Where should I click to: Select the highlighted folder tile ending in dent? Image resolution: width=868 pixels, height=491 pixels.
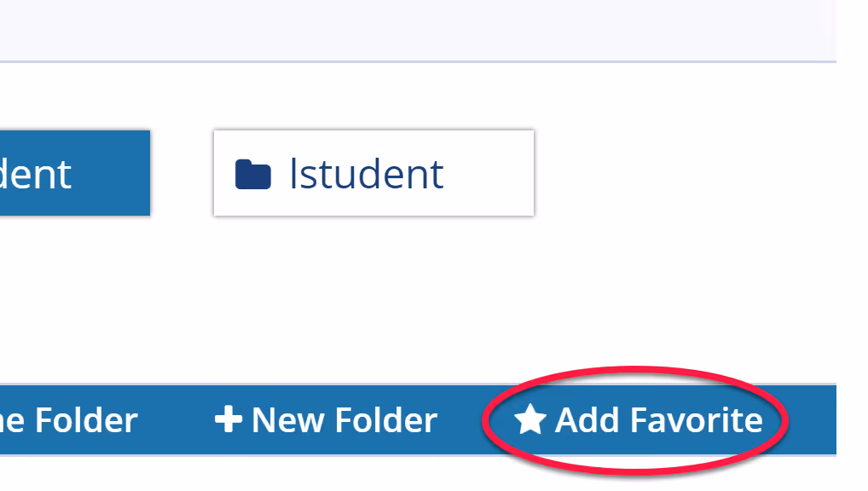coord(72,173)
